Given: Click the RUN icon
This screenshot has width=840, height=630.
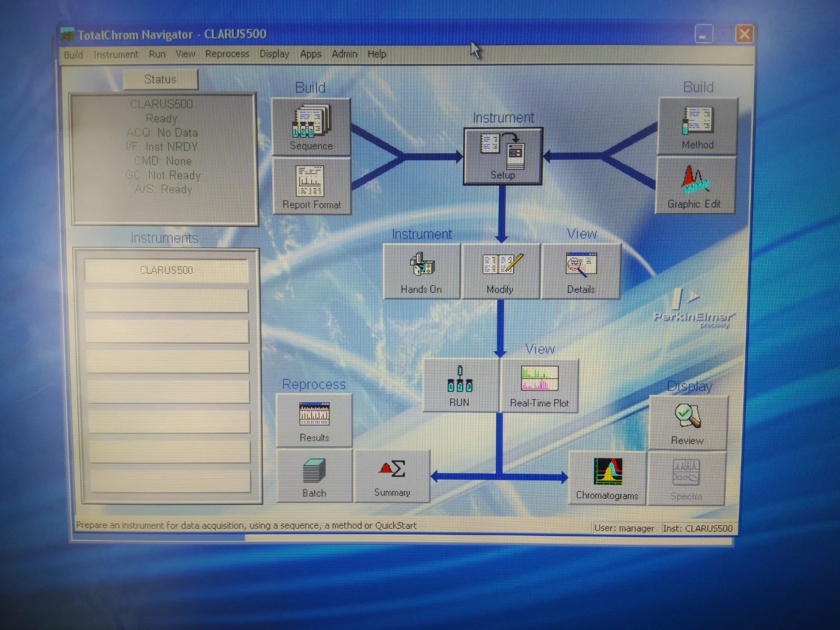Looking at the screenshot, I should (460, 385).
